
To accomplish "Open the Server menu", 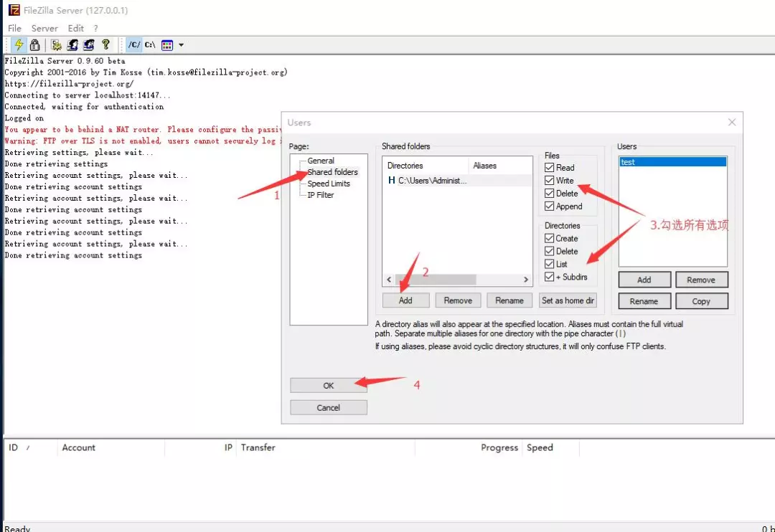I will 44,28.
